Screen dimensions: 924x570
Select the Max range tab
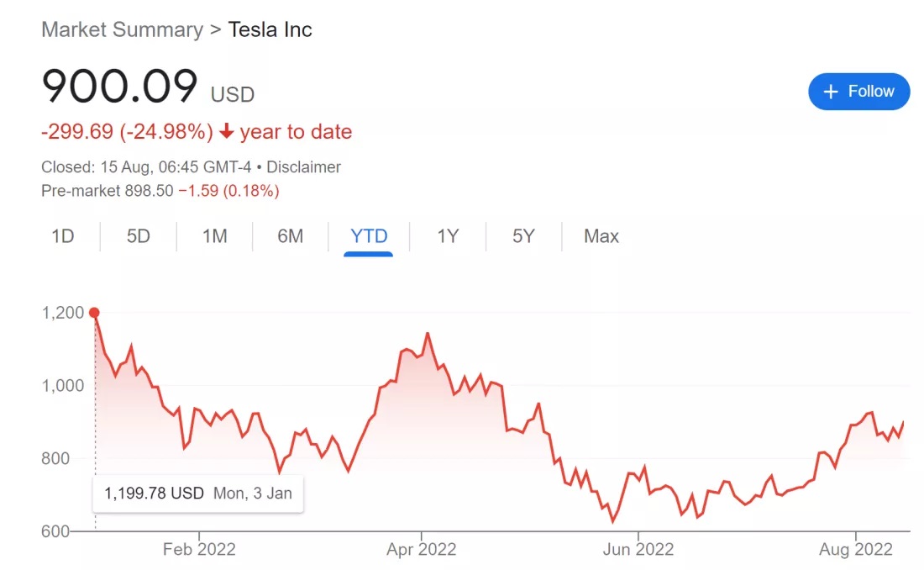pyautogui.click(x=601, y=236)
